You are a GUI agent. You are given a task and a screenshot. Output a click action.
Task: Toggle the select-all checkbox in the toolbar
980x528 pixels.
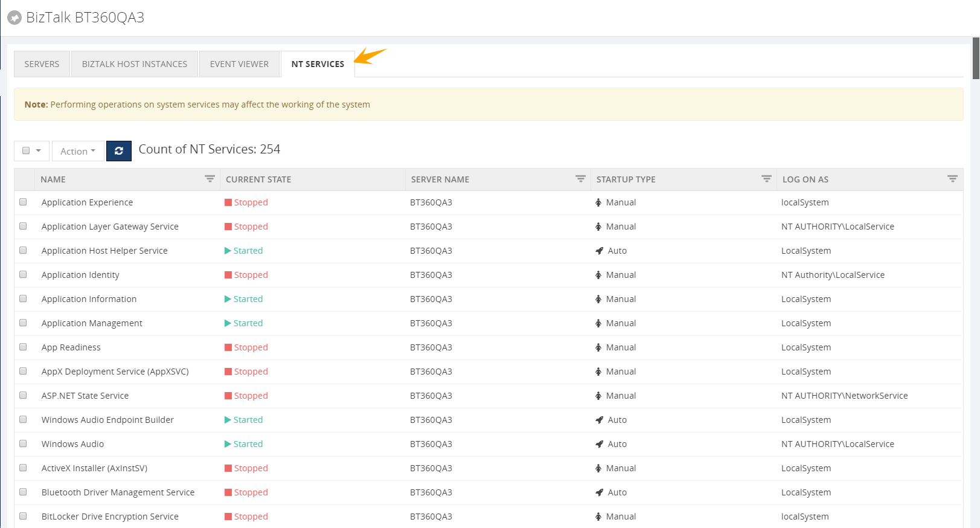click(26, 150)
